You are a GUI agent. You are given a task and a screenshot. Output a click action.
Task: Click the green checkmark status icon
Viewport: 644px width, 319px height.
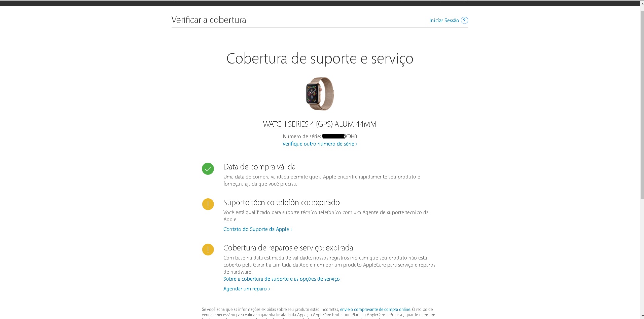coord(208,169)
